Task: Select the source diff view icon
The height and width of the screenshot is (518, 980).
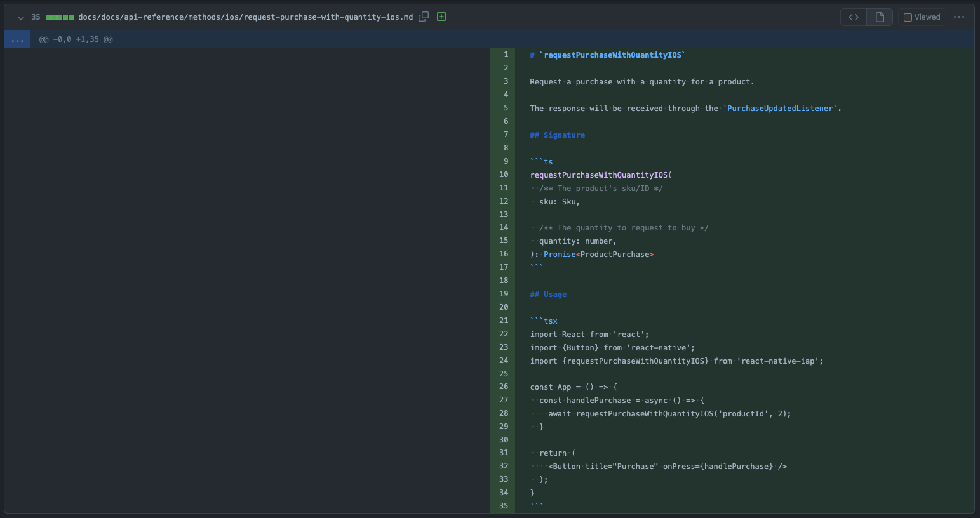Action: pos(853,17)
